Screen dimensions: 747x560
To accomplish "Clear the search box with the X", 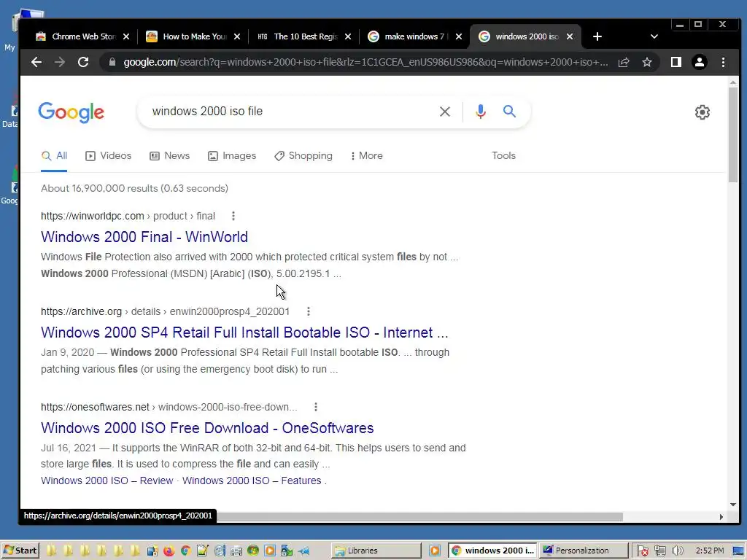I will pos(444,112).
